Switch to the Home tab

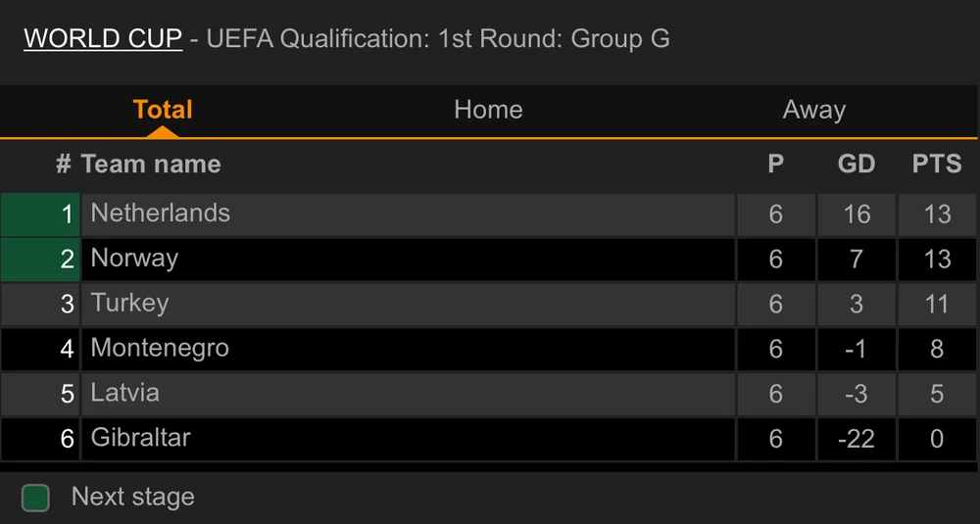(488, 110)
